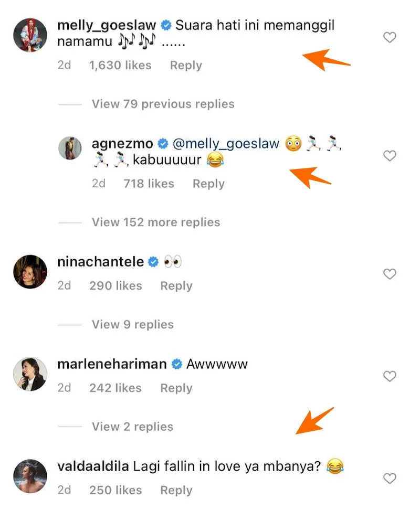
Task: View marleneehariman's profile picture
Action: tap(30, 374)
